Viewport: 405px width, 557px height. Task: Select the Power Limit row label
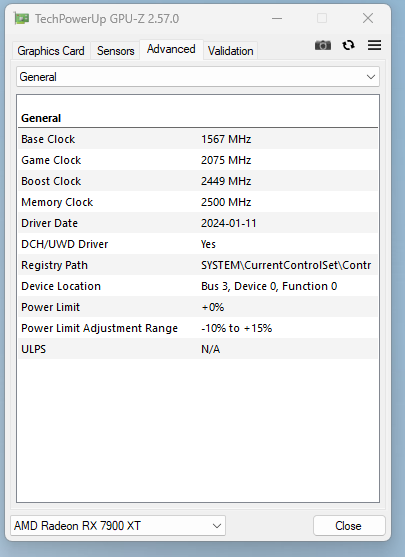tap(50, 307)
